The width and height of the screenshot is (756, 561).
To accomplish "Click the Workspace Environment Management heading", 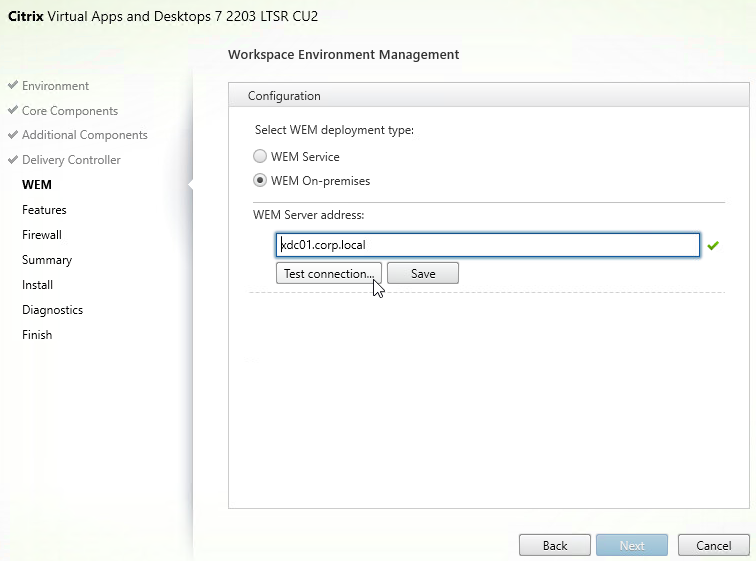I will click(x=343, y=54).
